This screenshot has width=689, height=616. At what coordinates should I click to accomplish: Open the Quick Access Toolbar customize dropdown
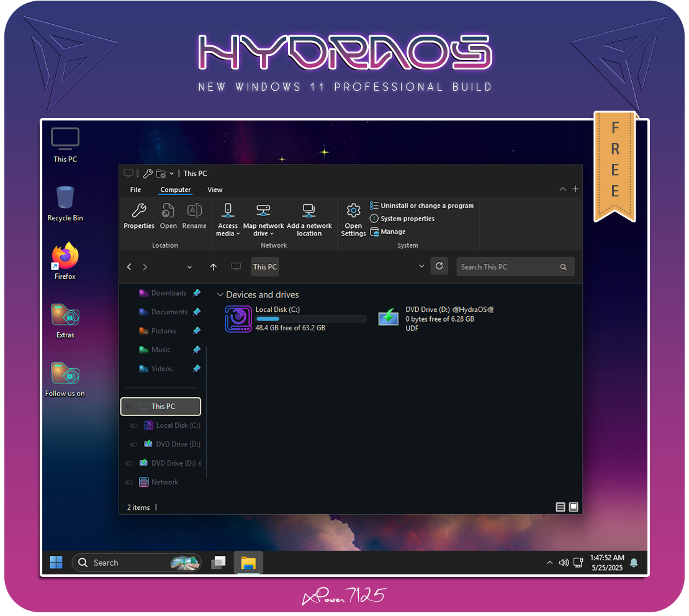click(171, 174)
